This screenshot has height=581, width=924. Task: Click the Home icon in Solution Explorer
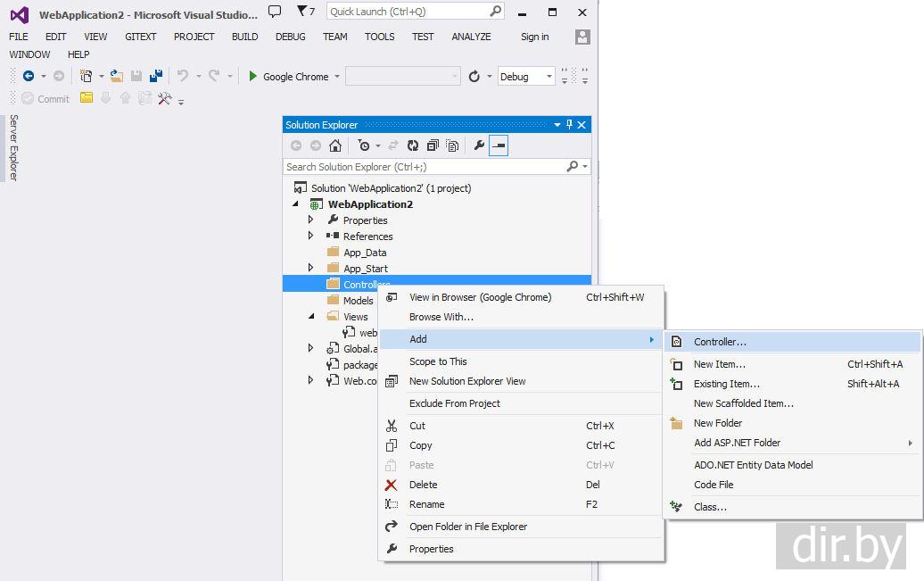coord(335,145)
